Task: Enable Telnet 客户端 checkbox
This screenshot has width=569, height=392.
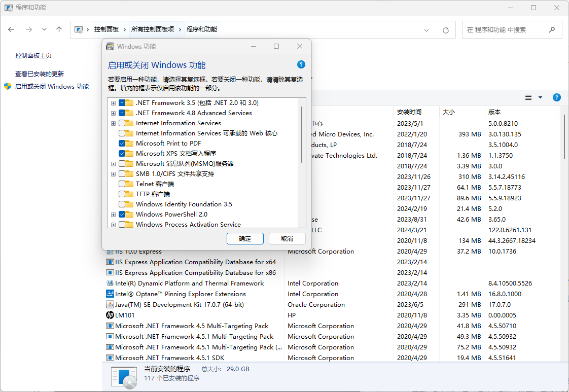Action: click(x=122, y=184)
